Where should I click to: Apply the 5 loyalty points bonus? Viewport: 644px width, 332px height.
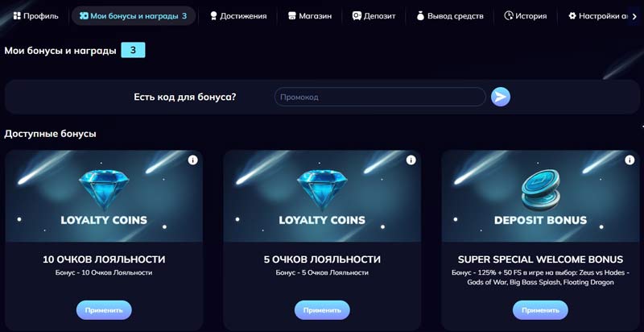[x=322, y=309]
